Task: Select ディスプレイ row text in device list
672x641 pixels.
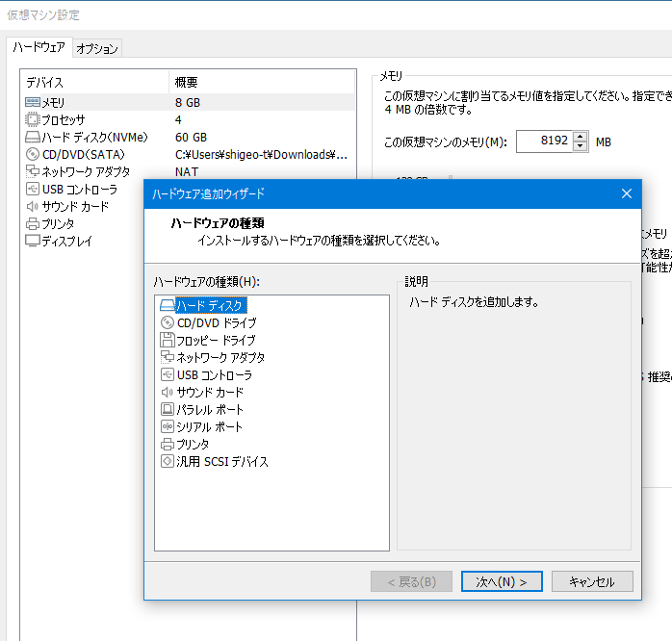Action: coord(66,241)
